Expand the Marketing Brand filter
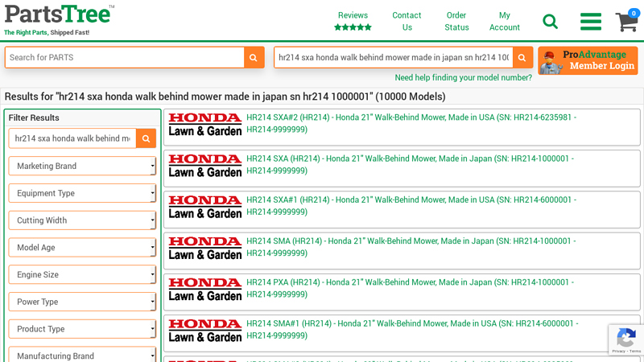 coord(82,166)
